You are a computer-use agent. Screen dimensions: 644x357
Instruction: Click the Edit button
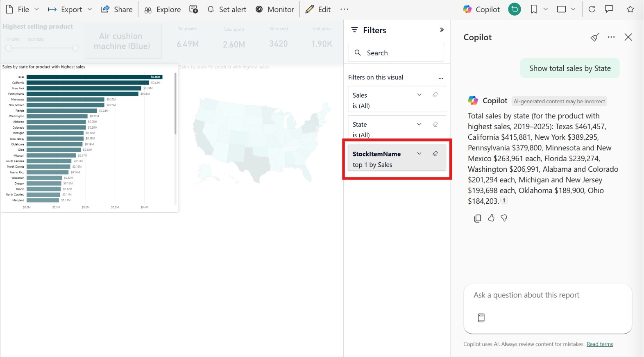click(x=318, y=9)
